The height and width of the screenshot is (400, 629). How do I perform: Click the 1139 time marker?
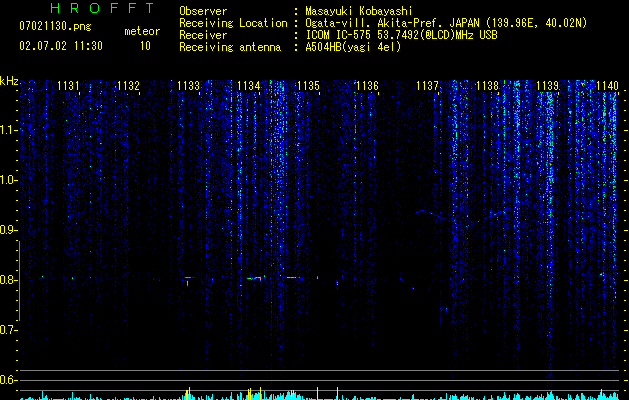tap(548, 85)
